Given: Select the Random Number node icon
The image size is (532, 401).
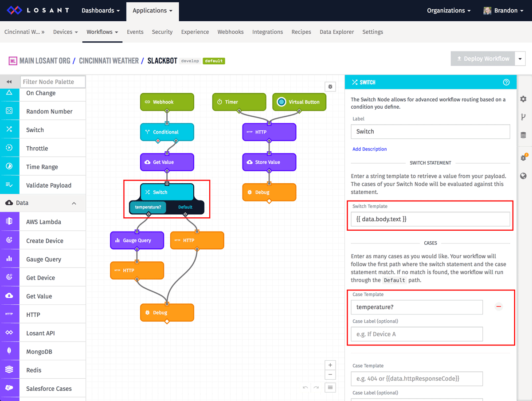Looking at the screenshot, I should pyautogui.click(x=9, y=111).
